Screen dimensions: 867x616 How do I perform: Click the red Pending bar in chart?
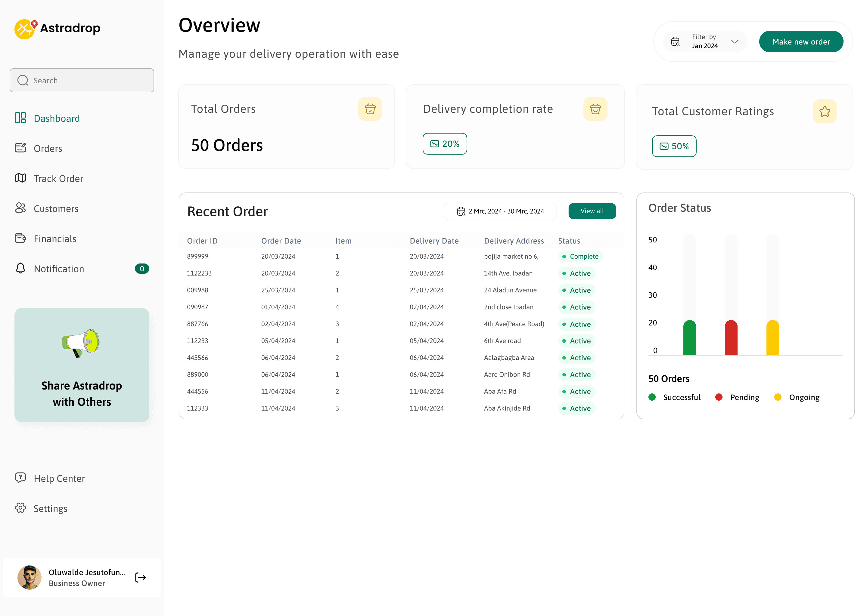coord(731,337)
